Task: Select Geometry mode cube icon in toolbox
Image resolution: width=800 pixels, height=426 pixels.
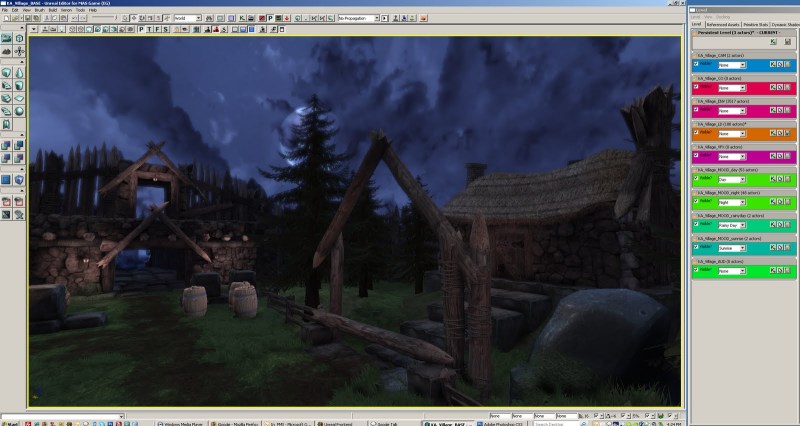Action: click(x=19, y=38)
